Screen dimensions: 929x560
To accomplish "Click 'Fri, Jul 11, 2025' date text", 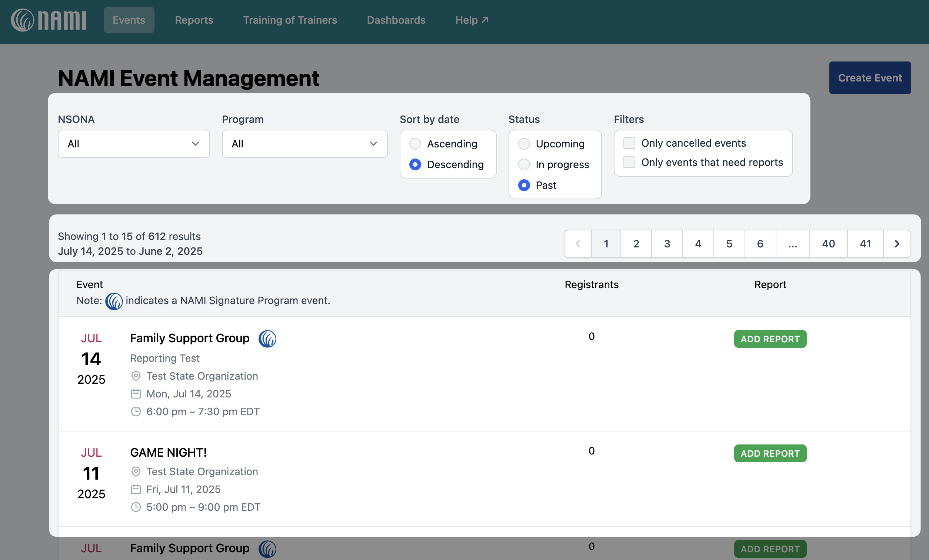I will [184, 489].
